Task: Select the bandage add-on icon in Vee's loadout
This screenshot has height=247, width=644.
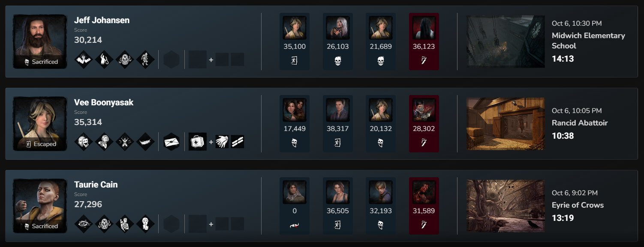Action: (x=238, y=142)
